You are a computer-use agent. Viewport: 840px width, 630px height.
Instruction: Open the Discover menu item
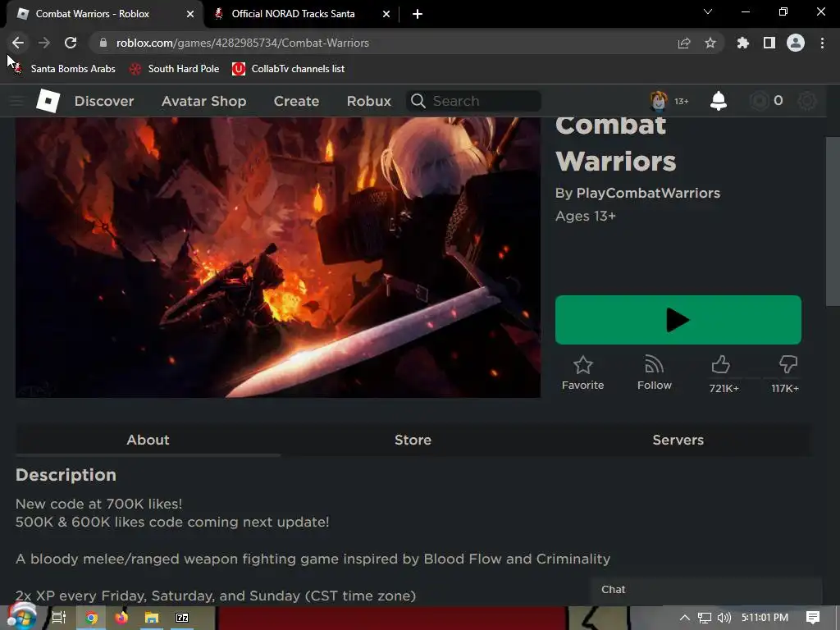pyautogui.click(x=104, y=101)
